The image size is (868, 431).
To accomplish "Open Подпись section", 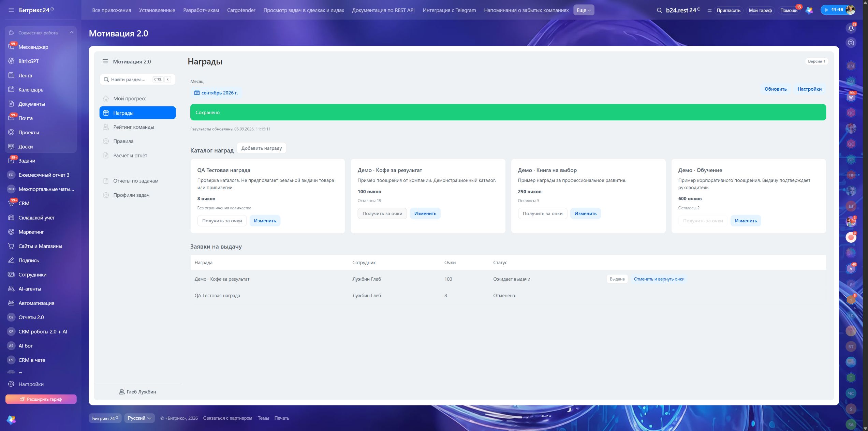I will pyautogui.click(x=29, y=261).
